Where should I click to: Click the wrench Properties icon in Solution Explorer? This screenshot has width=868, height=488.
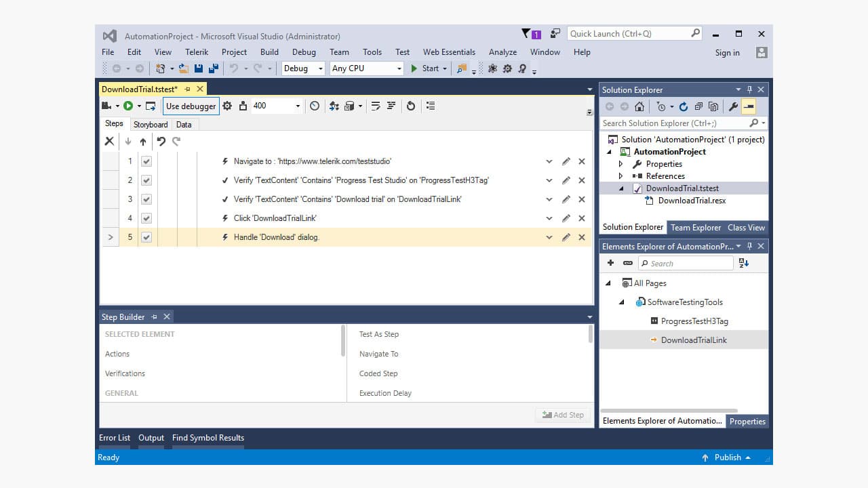[734, 107]
